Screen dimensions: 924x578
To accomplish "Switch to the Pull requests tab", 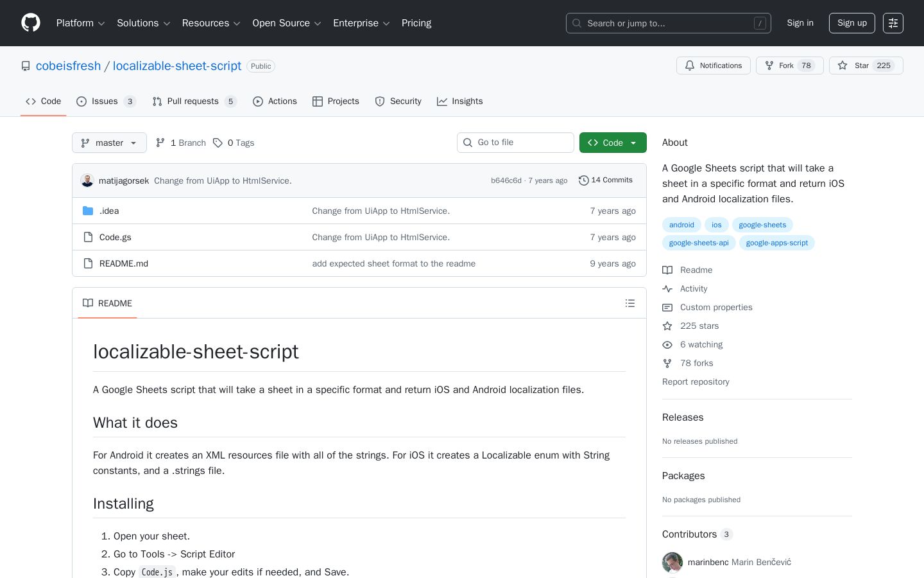I will 194,101.
